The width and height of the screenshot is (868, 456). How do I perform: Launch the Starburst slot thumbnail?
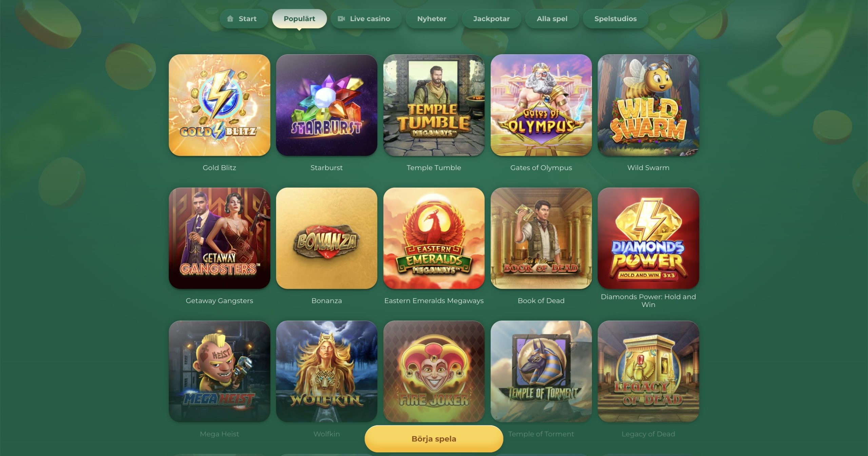point(327,105)
